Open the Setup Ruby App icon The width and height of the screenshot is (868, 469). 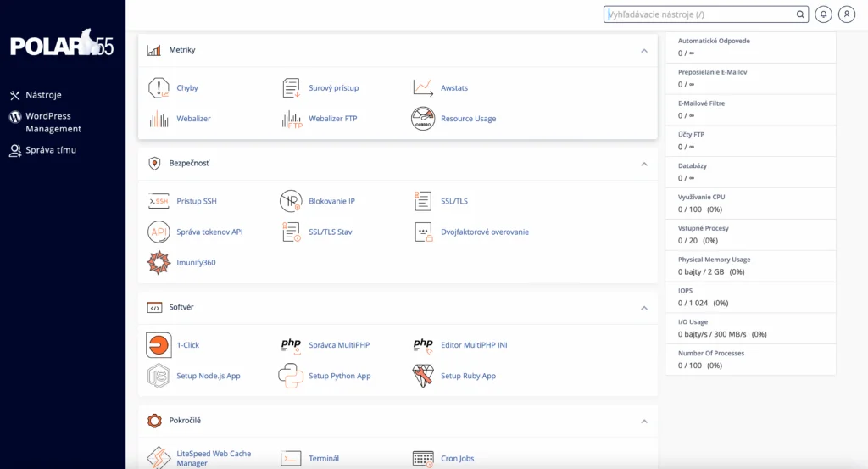pos(424,376)
